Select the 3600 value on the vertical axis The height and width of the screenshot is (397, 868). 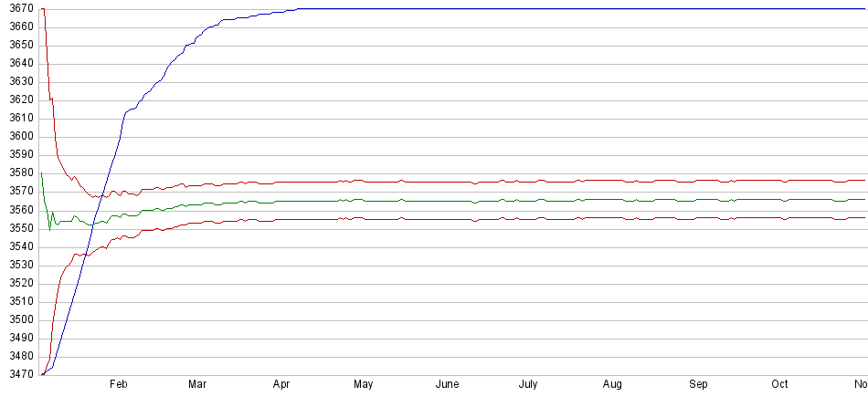[x=18, y=137]
